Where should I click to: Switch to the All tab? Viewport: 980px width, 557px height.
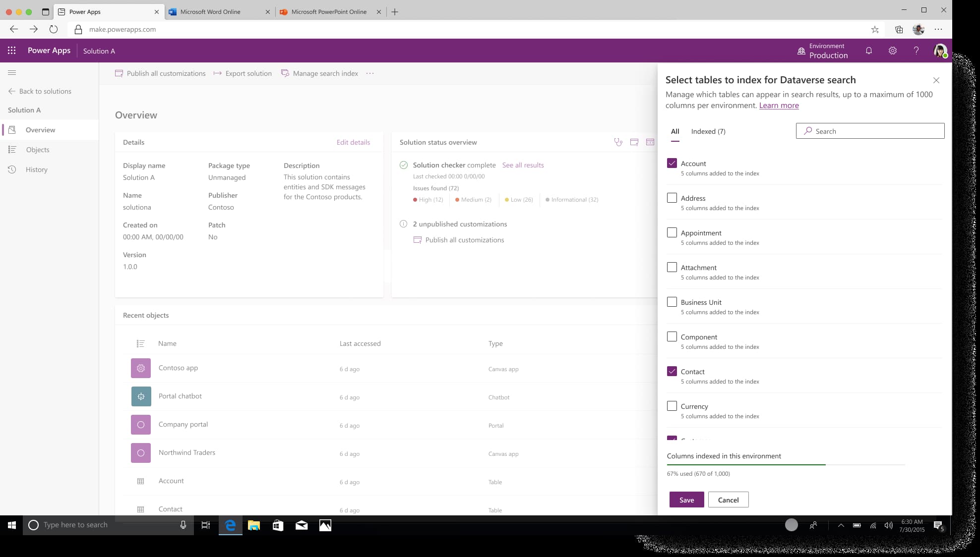click(675, 131)
